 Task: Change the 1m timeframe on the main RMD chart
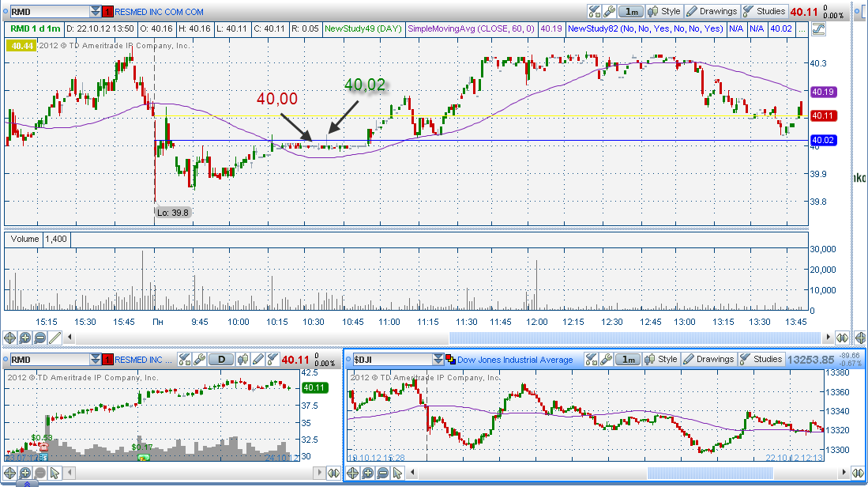[630, 11]
